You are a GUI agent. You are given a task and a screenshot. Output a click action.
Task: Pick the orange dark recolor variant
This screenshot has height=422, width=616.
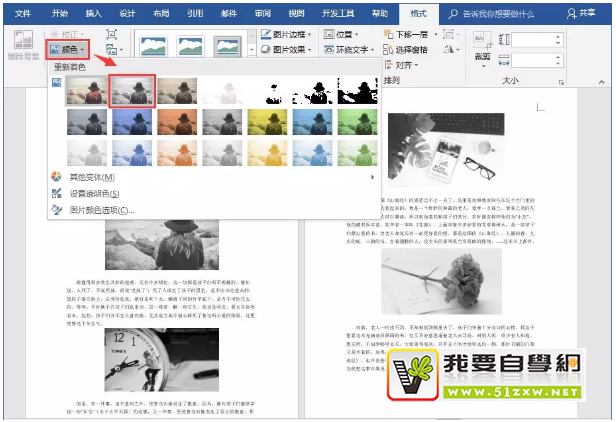click(176, 121)
